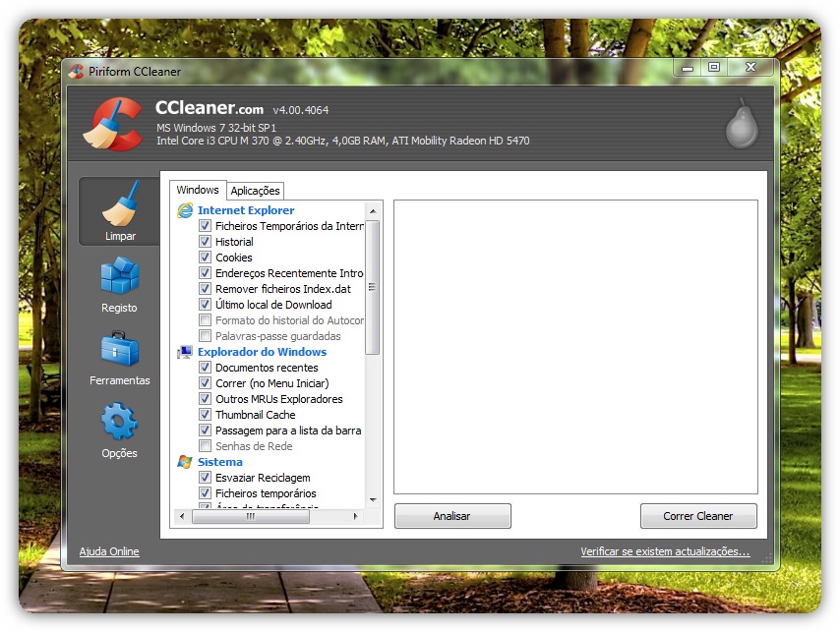
Task: Enable Formato do historial do Autocompletar
Action: (x=205, y=320)
